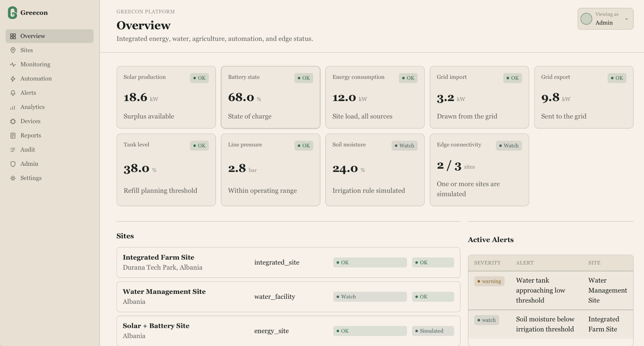Click the Grid export card
Image resolution: width=644 pixels, height=346 pixels.
pos(583,97)
